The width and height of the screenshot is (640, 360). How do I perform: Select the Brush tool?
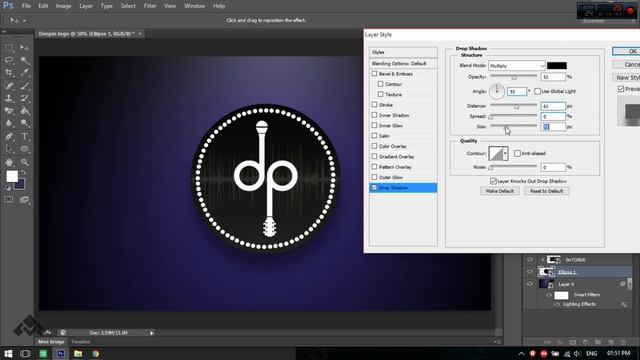24,86
